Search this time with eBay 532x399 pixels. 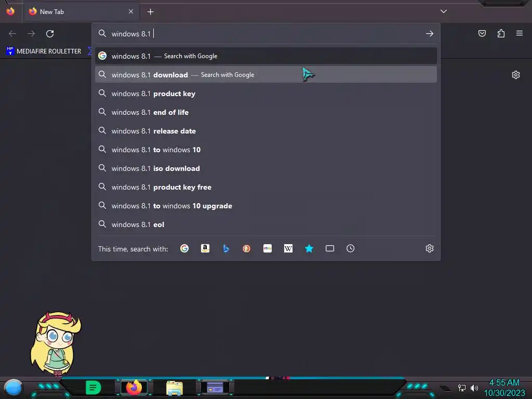click(x=268, y=248)
